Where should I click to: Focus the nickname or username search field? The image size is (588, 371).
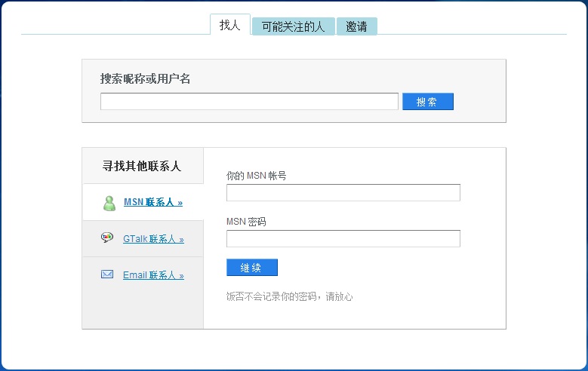(x=249, y=102)
